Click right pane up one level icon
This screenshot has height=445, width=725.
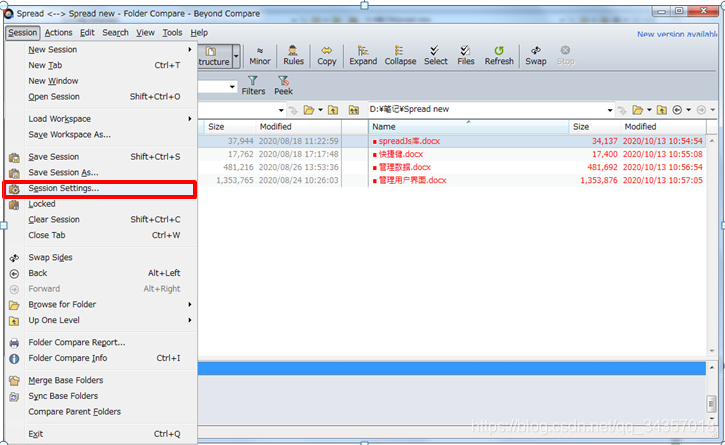[662, 110]
